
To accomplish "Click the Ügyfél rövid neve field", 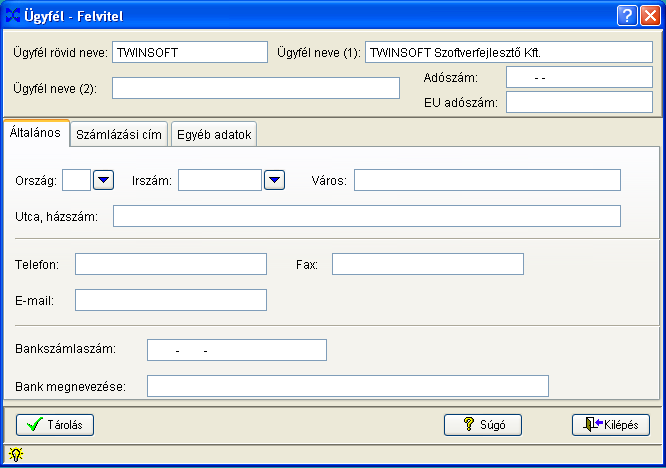I will pos(190,52).
